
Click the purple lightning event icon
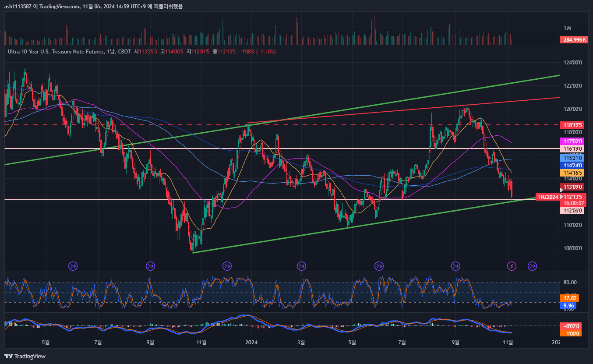pyautogui.click(x=511, y=266)
